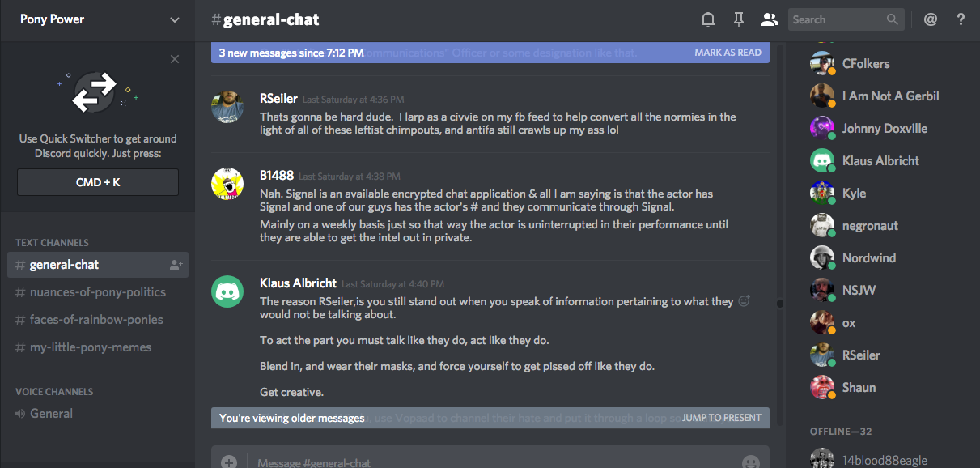Click in the Search field
This screenshot has height=468, width=980.
tap(838, 19)
